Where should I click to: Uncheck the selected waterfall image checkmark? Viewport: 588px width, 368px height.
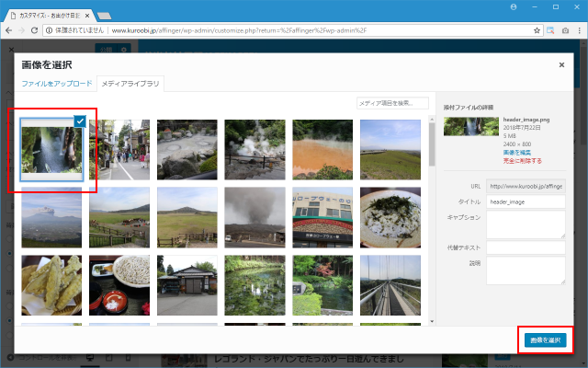point(80,121)
